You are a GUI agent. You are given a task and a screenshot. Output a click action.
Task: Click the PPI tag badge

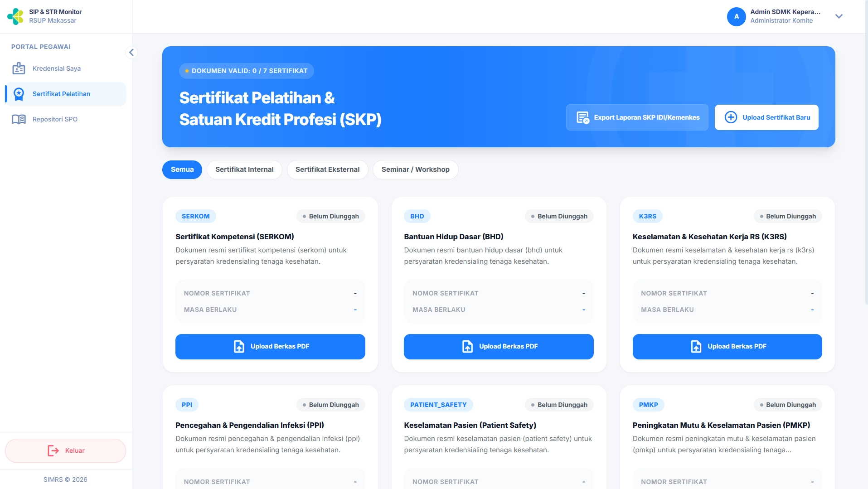[187, 405]
